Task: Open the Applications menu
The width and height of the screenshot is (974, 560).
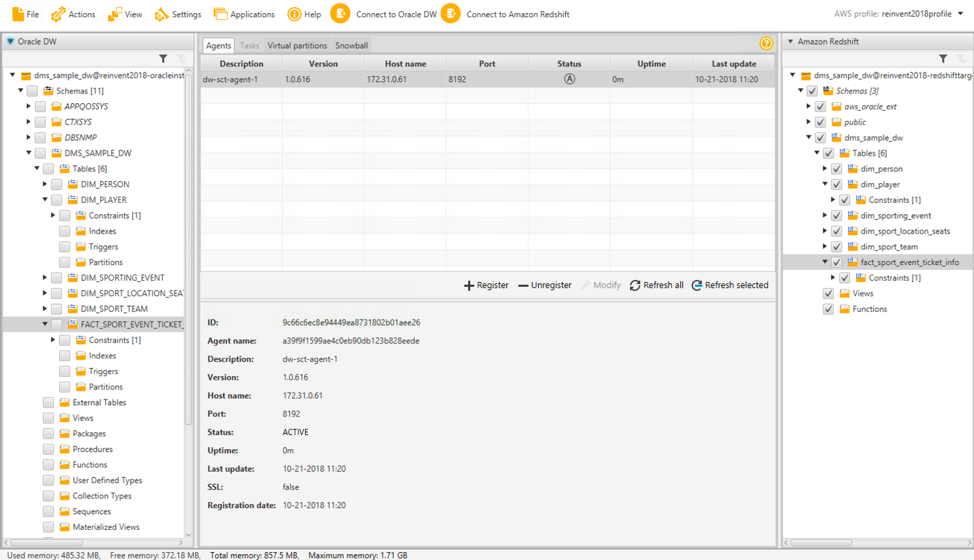Action: point(244,14)
